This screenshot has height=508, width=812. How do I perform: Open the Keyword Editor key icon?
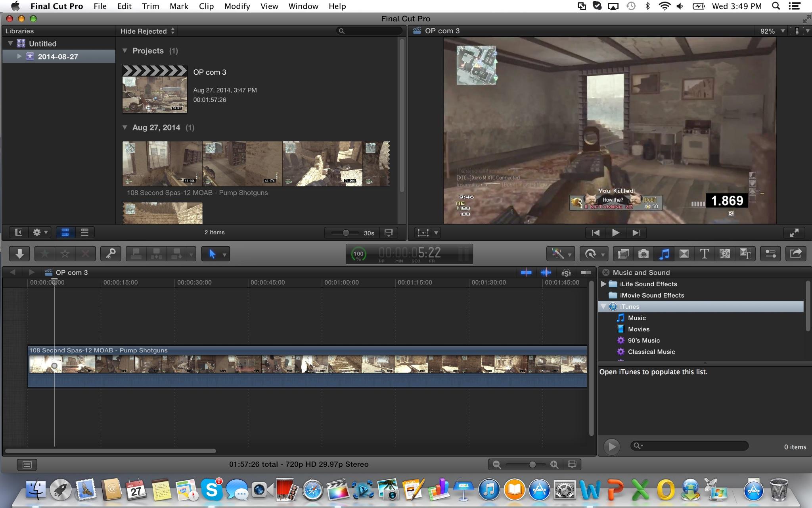pos(110,254)
